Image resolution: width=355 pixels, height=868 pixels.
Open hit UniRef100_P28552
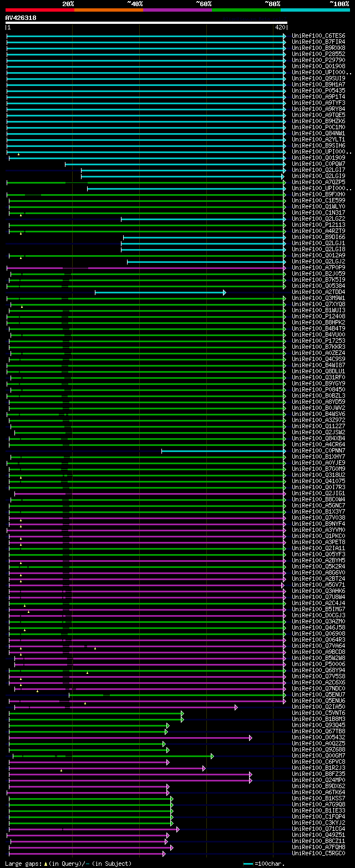(x=318, y=54)
